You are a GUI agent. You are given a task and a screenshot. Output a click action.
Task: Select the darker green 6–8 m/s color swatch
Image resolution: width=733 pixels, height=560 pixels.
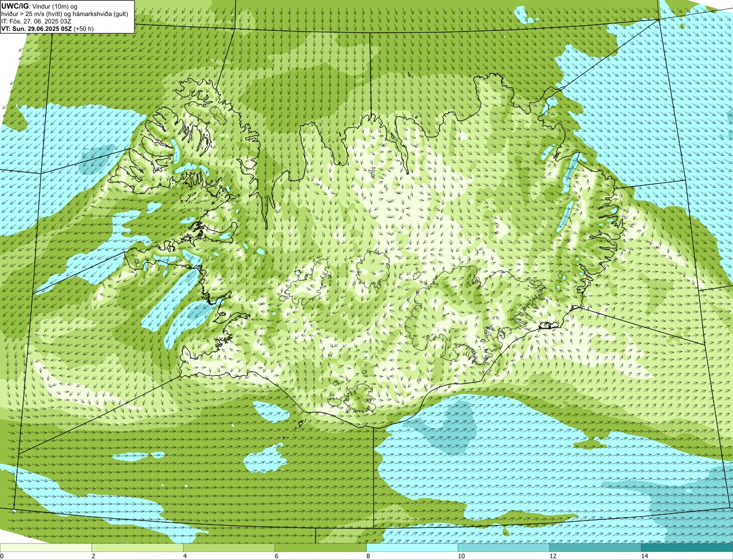tap(321, 547)
